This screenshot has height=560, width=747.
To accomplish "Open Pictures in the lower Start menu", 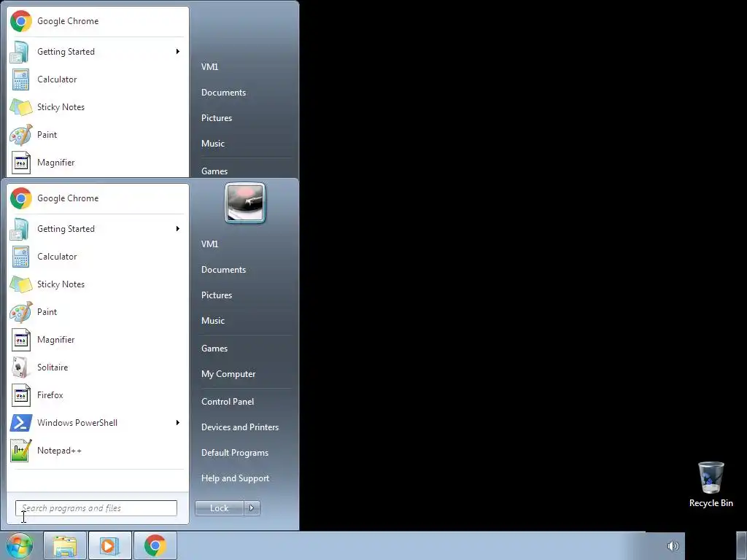I will tap(216, 295).
